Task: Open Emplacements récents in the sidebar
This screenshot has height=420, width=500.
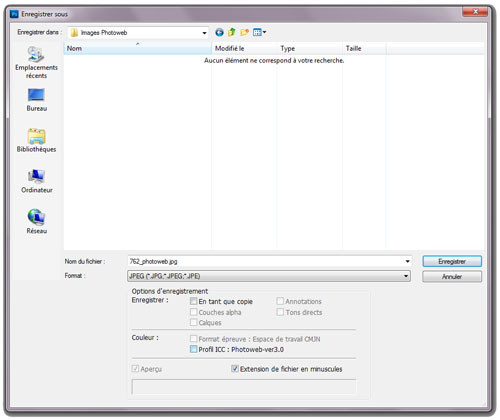Action: [x=36, y=62]
